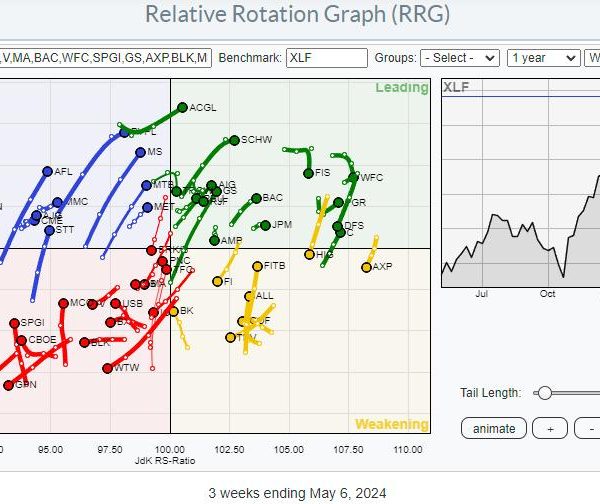Viewport: 600px width, 504px height.
Task: Click the 107.50 axis value
Action: (x=348, y=449)
